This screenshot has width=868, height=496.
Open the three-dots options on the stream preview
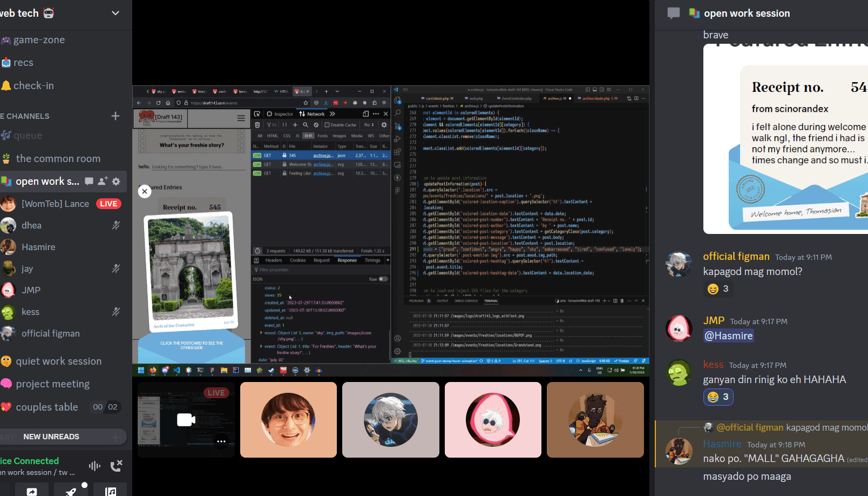point(221,441)
